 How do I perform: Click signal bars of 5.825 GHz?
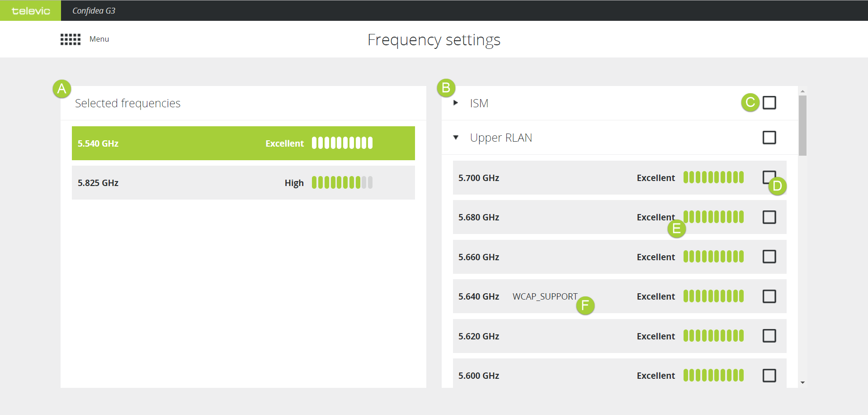342,183
